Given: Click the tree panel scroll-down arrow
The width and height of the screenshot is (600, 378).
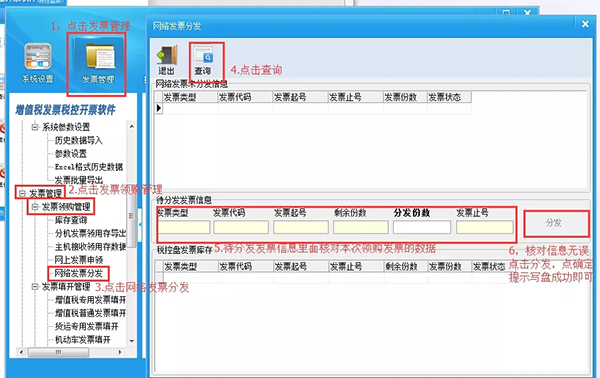Looking at the screenshot, I should coord(132,341).
